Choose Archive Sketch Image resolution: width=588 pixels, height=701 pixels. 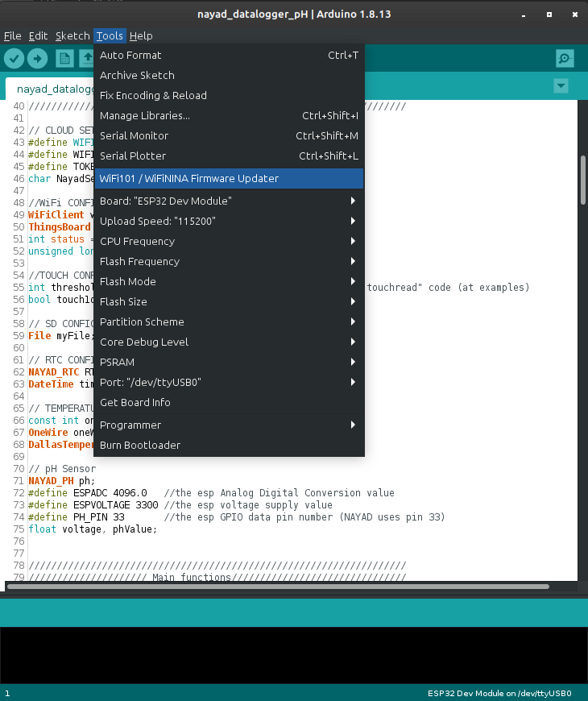click(x=229, y=75)
